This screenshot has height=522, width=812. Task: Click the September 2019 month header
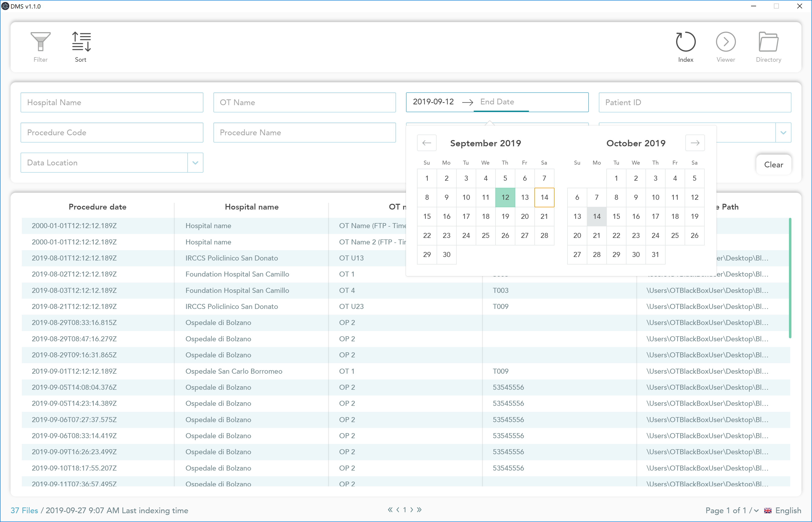tap(485, 143)
